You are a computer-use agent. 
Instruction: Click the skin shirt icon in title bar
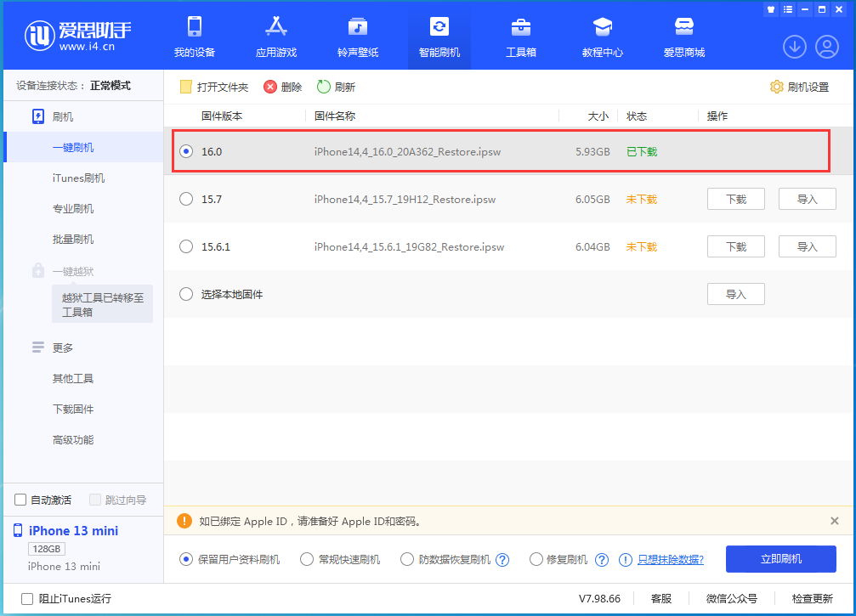pyautogui.click(x=771, y=9)
